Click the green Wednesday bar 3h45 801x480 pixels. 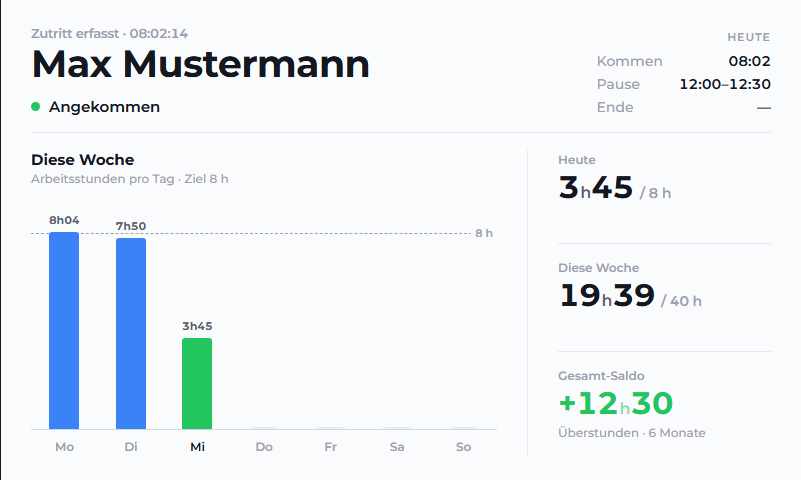click(197, 383)
